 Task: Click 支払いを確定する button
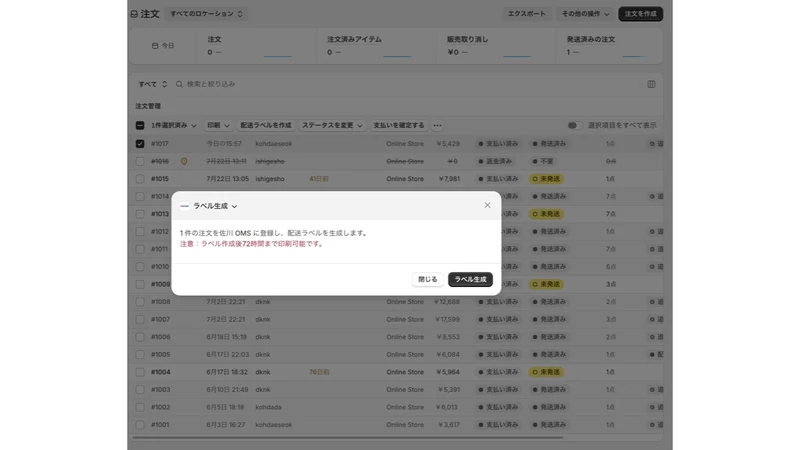click(x=398, y=126)
